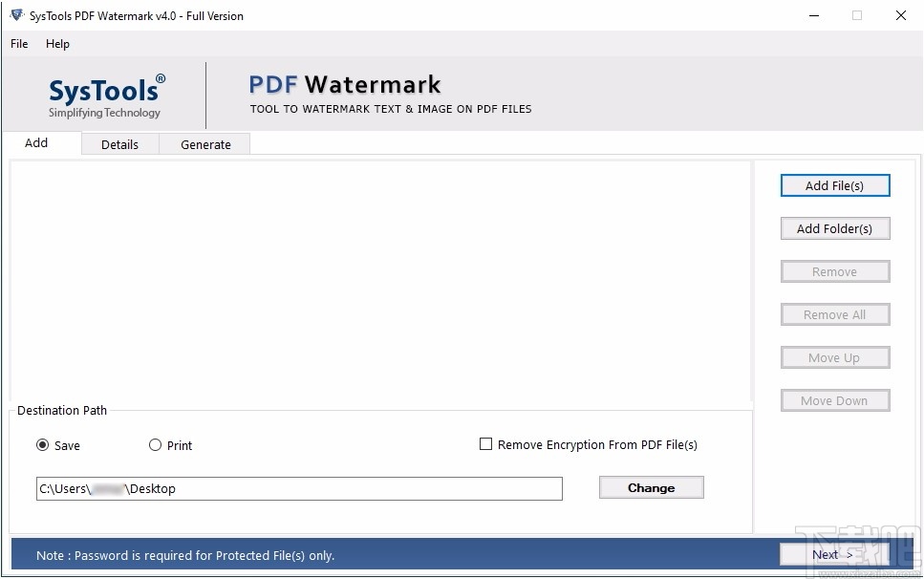
Task: Select the Add tab
Action: [x=35, y=142]
